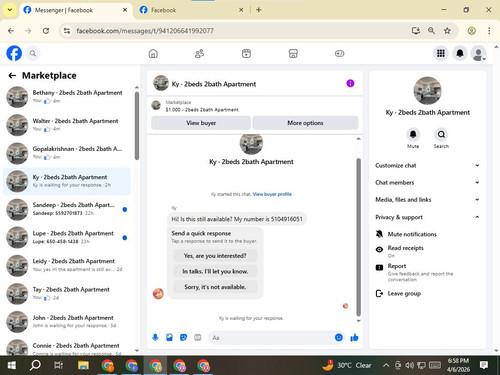Viewport: 500px width, 375px height.
Task: Click the Mute bell icon under profile
Action: click(413, 135)
